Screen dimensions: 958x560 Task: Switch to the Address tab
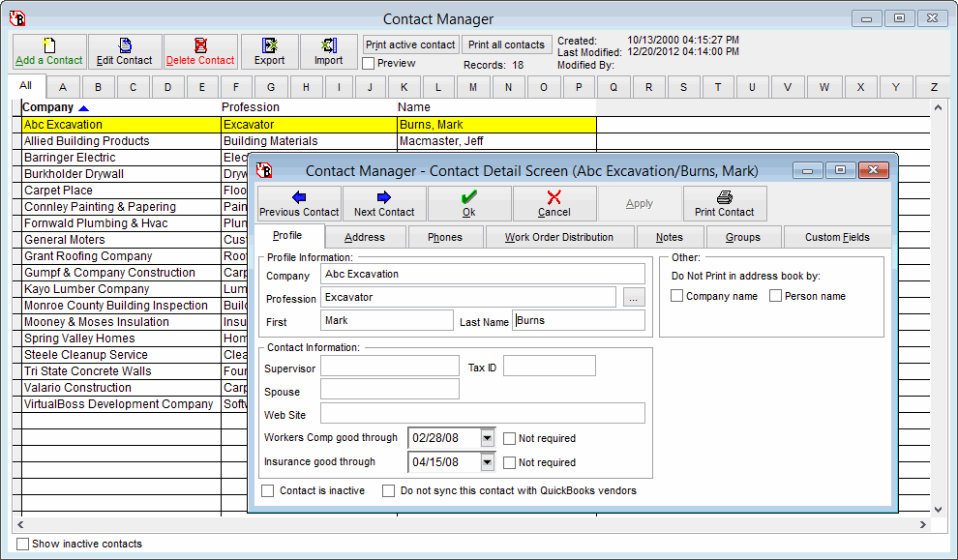click(365, 237)
